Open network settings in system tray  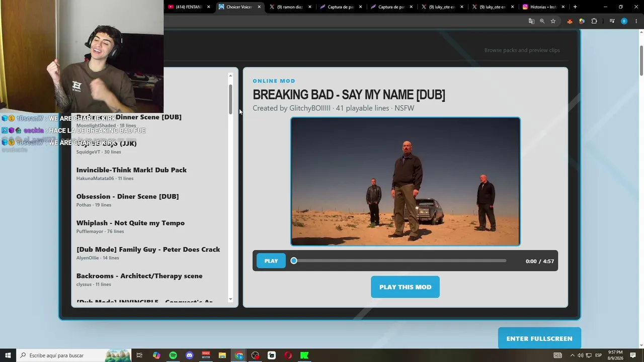pos(589,355)
